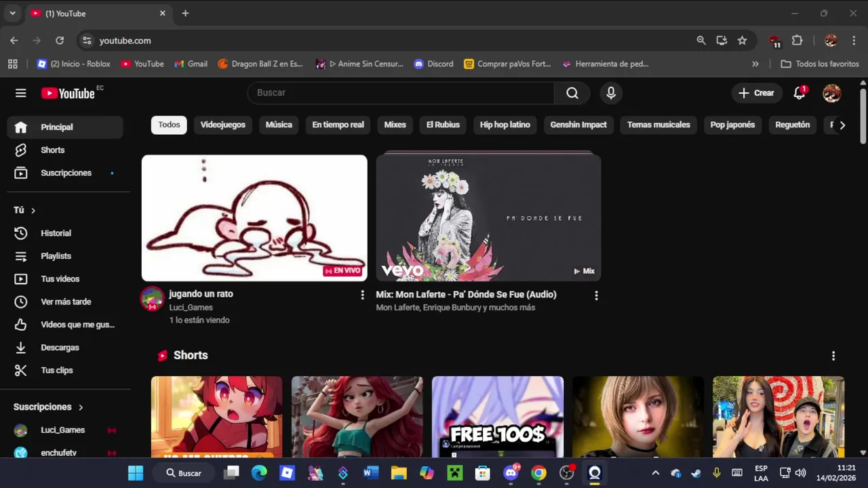Open Tus clips in the sidebar
This screenshot has height=488, width=868.
click(x=65, y=370)
